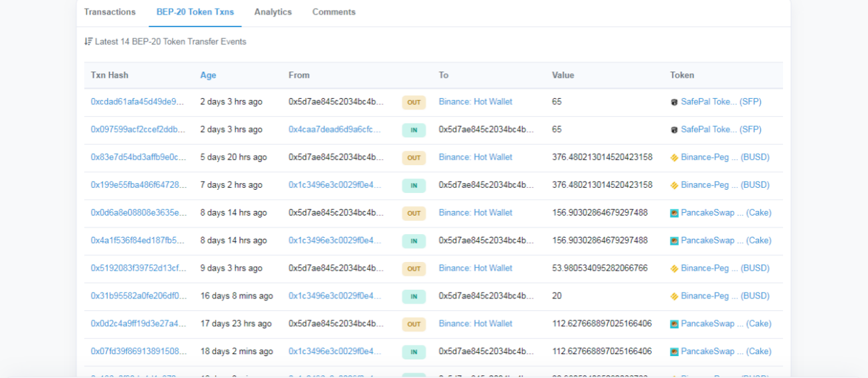
Task: Click BUSD icon in the 5 days ago row
Action: pos(674,158)
